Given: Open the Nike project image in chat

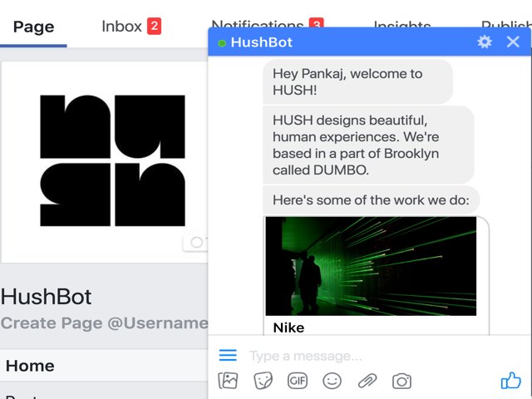Looking at the screenshot, I should click(x=371, y=266).
